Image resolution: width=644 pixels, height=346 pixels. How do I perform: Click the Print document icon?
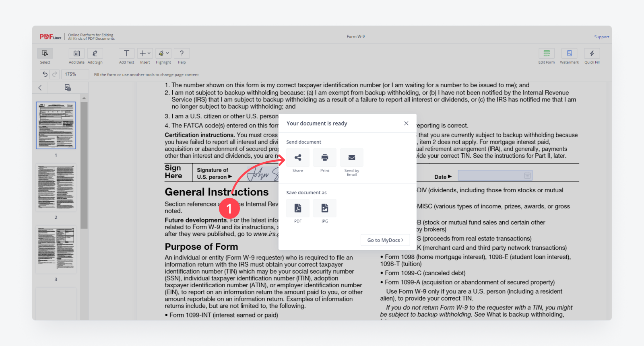pos(325,158)
